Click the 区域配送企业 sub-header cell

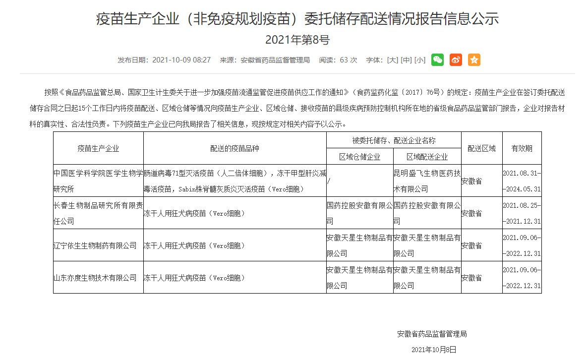click(x=427, y=157)
